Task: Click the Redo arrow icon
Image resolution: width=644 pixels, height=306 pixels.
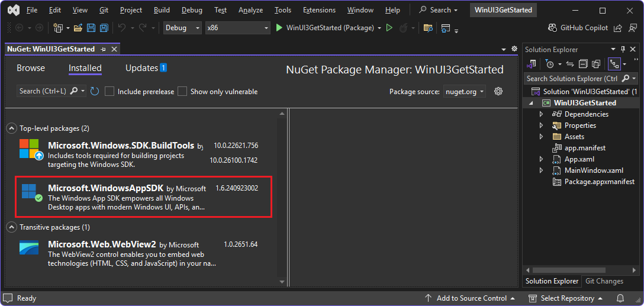Action: pos(143,28)
